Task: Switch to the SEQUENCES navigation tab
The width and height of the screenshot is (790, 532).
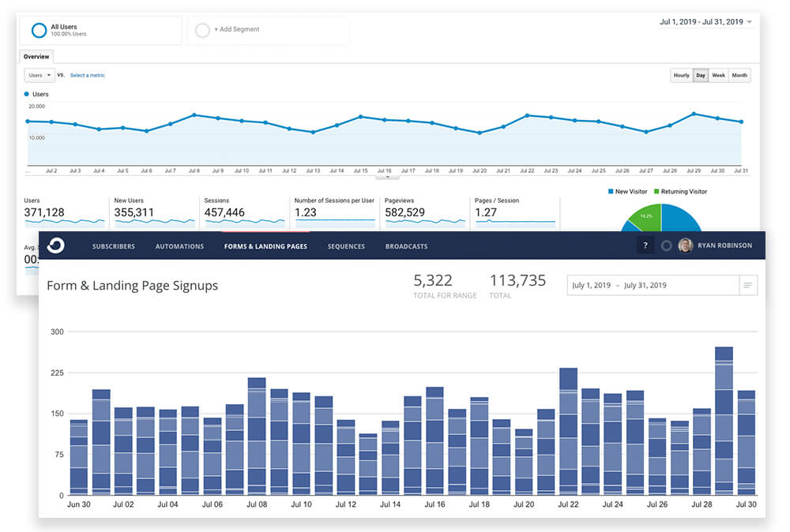Action: click(x=346, y=246)
